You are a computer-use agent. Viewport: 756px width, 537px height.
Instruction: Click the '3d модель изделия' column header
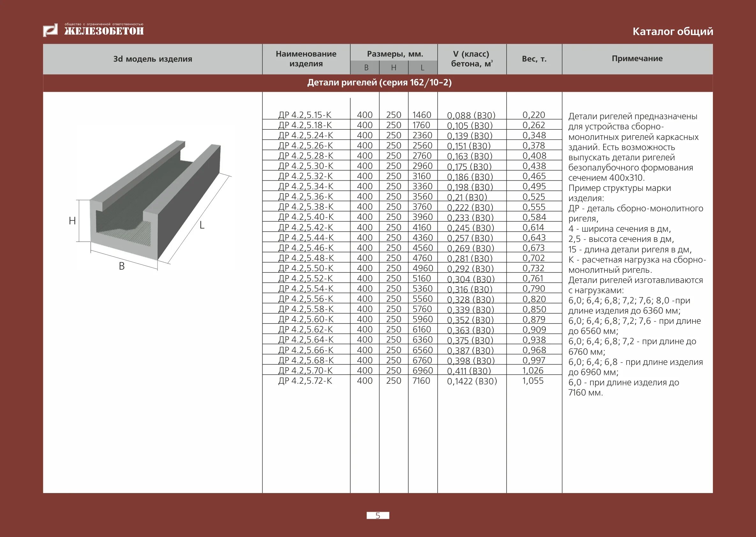(152, 59)
